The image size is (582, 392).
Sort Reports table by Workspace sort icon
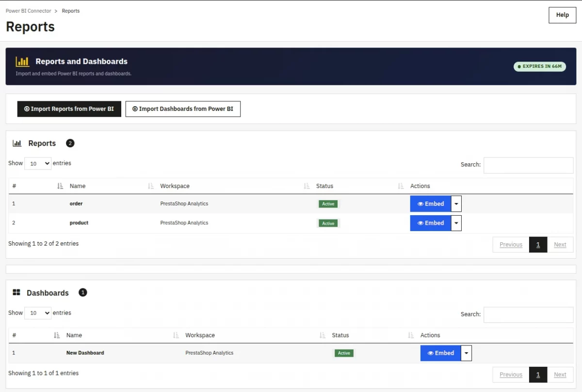(x=307, y=186)
